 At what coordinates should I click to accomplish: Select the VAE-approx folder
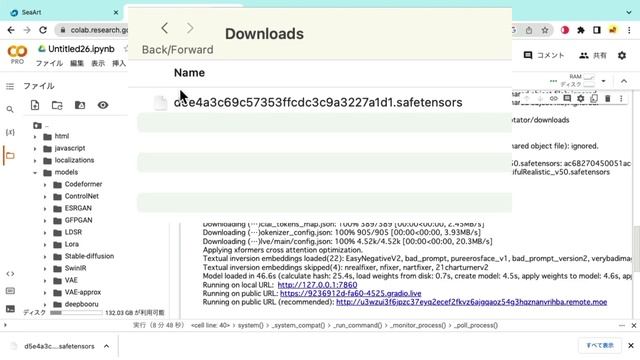click(83, 292)
